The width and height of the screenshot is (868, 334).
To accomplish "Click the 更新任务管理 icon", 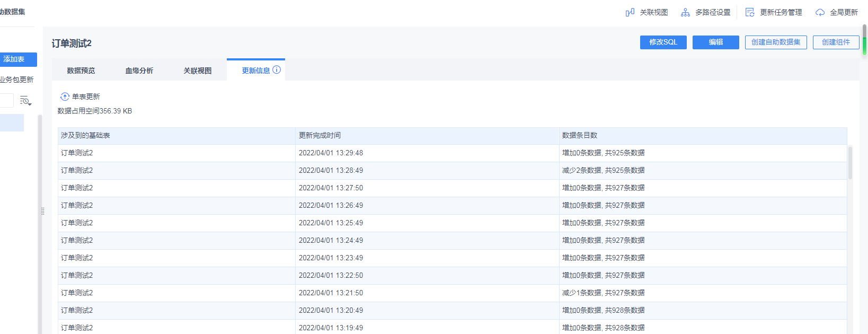I will [750, 12].
